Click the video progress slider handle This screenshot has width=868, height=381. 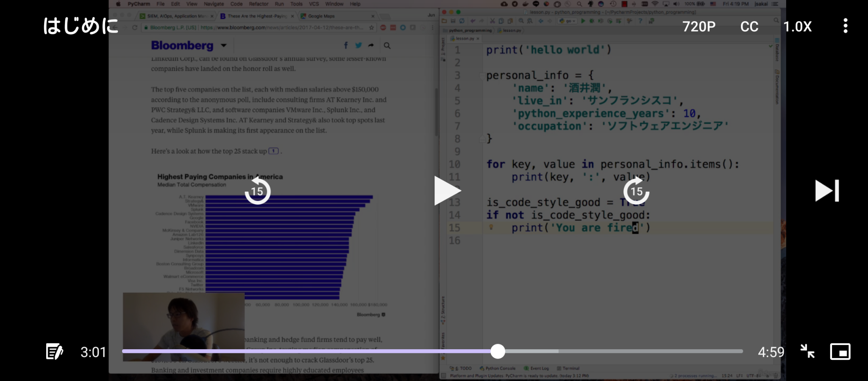(498, 351)
